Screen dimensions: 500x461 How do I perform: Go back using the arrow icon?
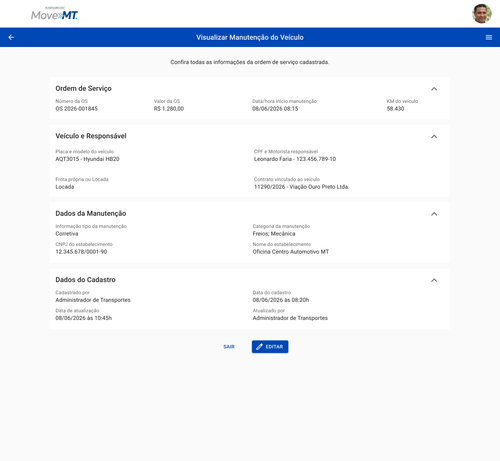click(x=11, y=37)
